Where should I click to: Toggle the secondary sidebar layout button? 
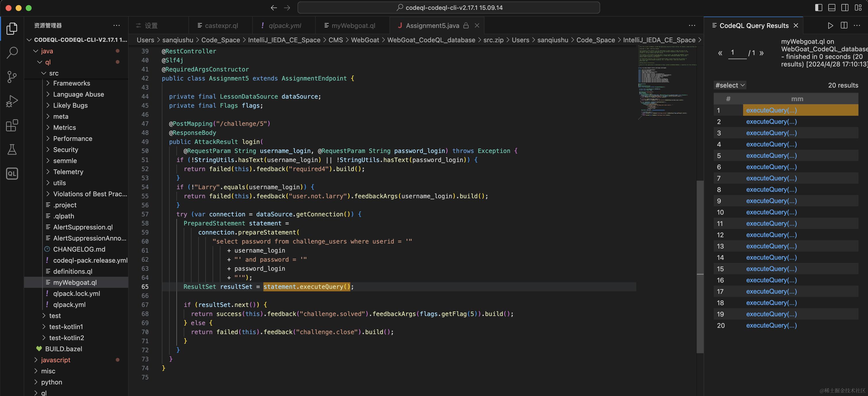[x=845, y=7]
